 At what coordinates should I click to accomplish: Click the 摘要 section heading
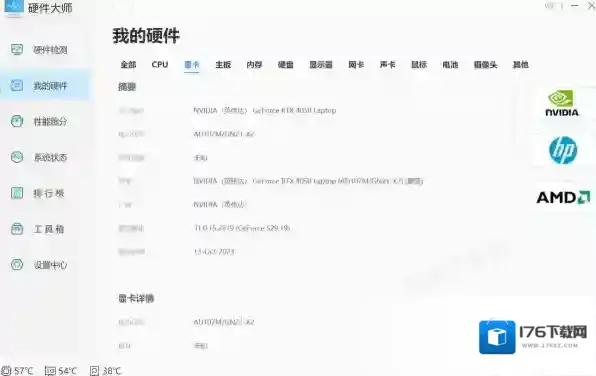[127, 87]
